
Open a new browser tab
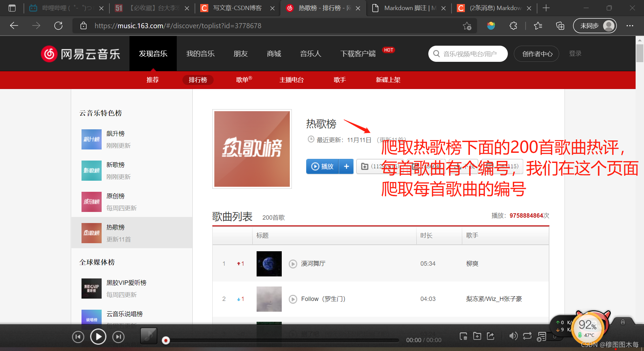click(x=546, y=8)
